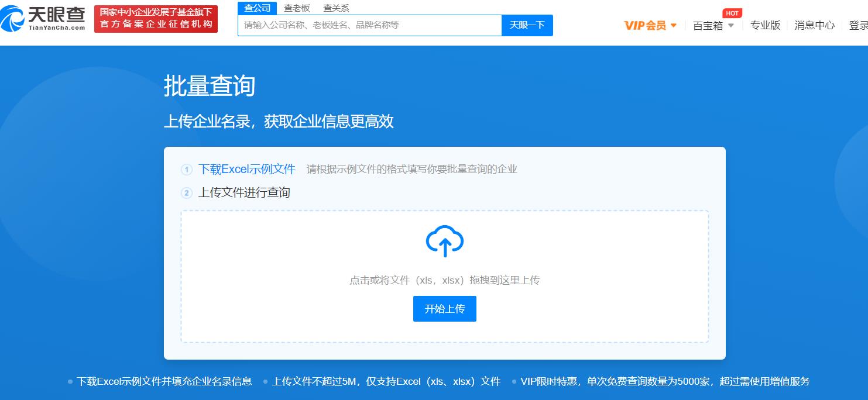Click the step 1 number circle
The width and height of the screenshot is (868, 400).
187,170
